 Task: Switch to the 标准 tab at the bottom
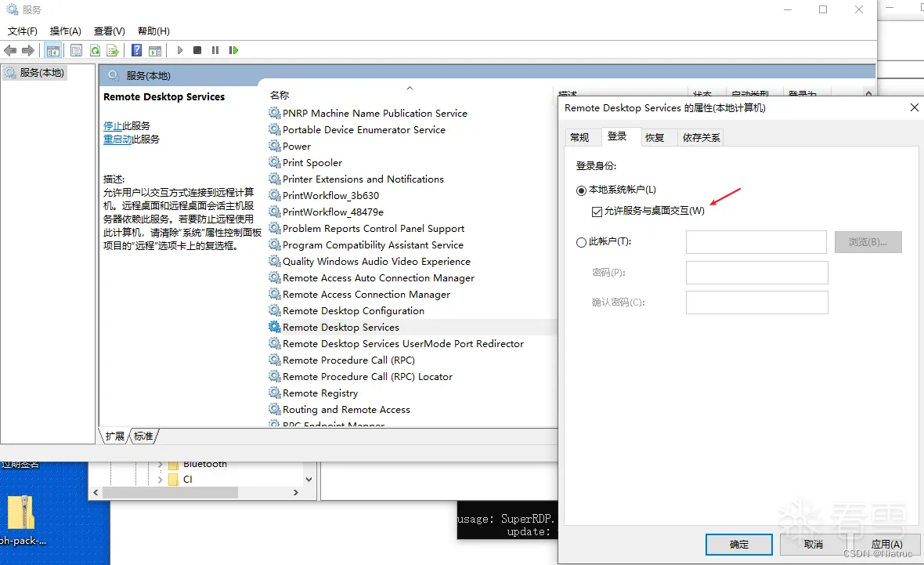tap(143, 436)
